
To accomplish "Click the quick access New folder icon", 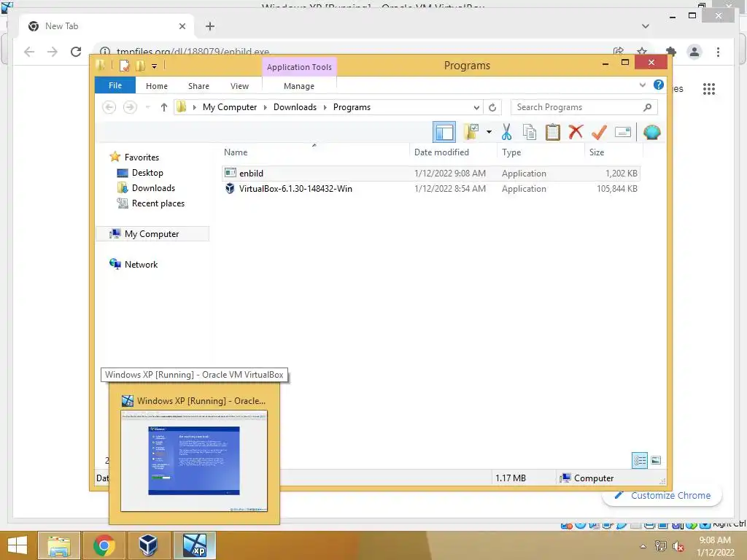I will [140, 65].
